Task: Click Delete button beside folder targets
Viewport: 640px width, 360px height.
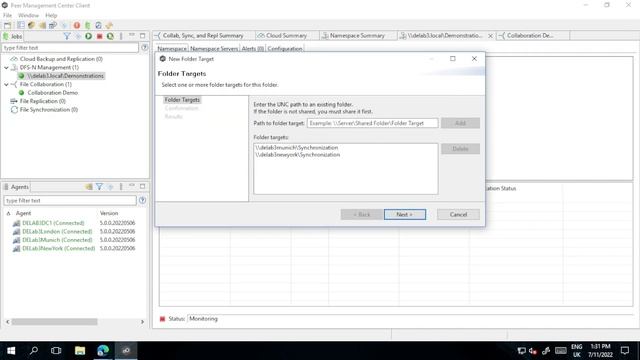Action: 460,149
